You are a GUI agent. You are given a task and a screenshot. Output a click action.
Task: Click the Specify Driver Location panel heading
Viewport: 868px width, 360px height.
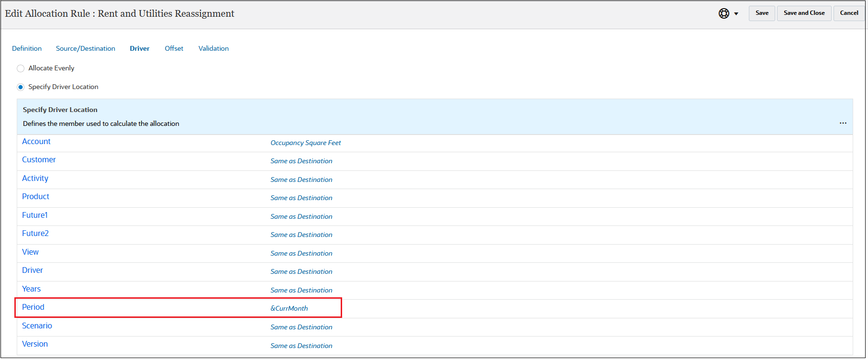[x=60, y=110]
